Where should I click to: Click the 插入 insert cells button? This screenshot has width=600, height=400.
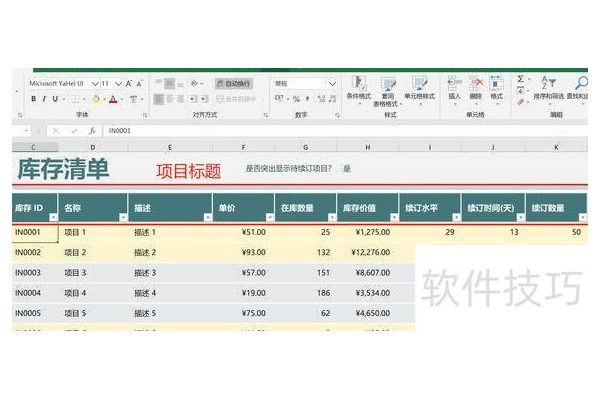point(455,90)
